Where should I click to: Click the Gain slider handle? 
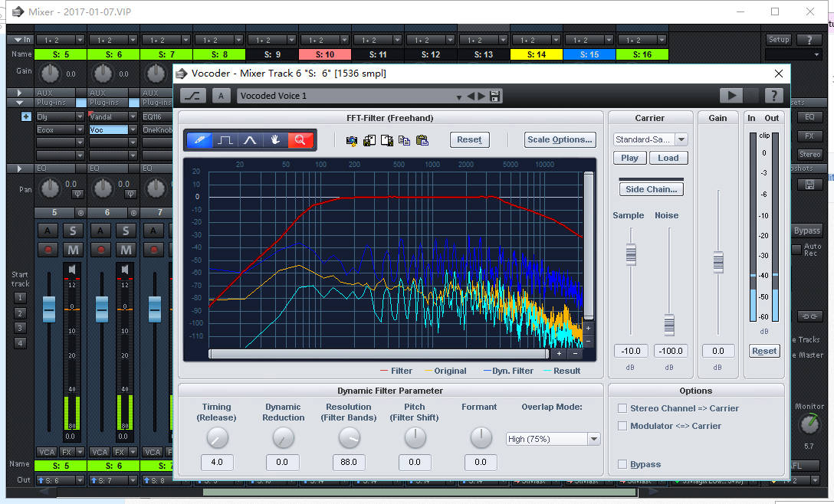point(718,262)
